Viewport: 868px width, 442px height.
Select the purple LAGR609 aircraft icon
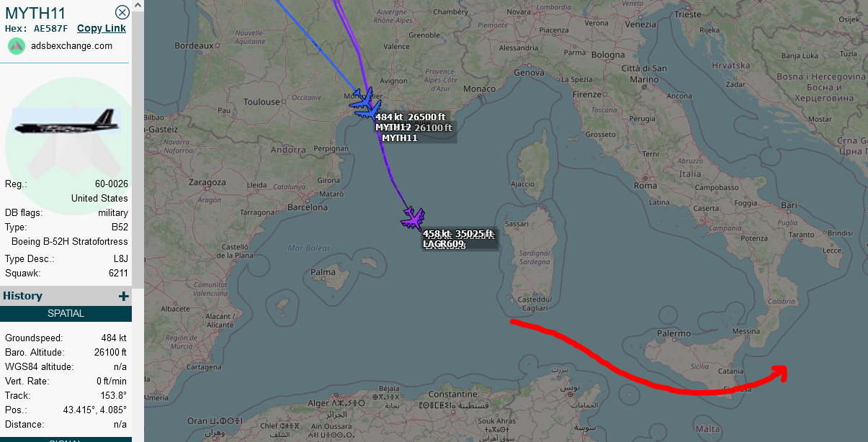point(413,218)
